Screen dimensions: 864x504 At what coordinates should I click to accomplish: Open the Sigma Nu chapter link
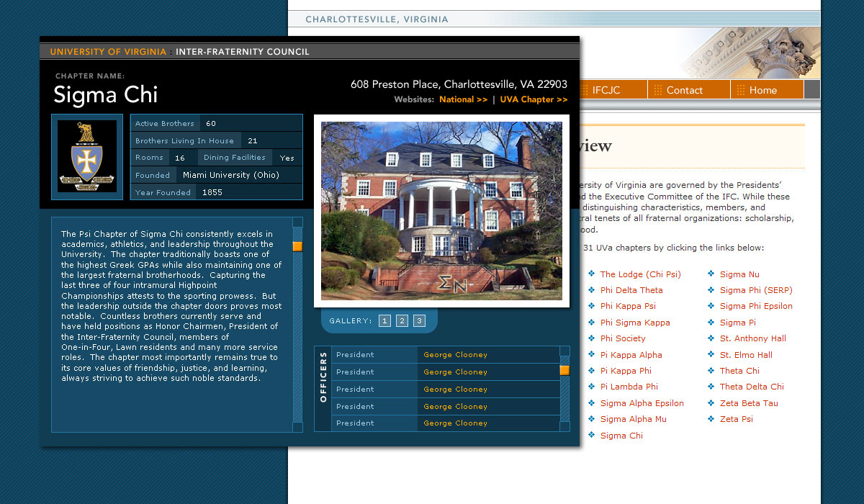point(739,274)
